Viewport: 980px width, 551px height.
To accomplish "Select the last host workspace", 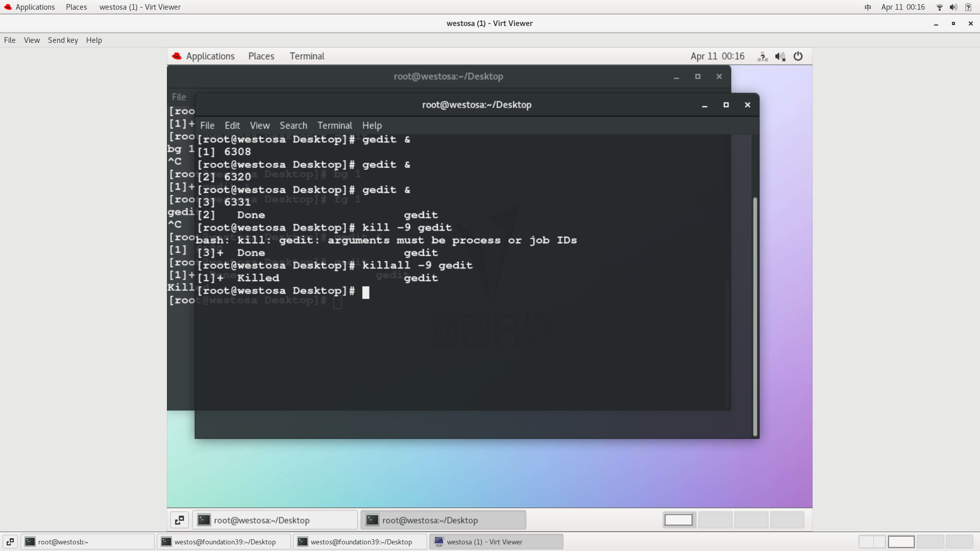I will (x=959, y=542).
